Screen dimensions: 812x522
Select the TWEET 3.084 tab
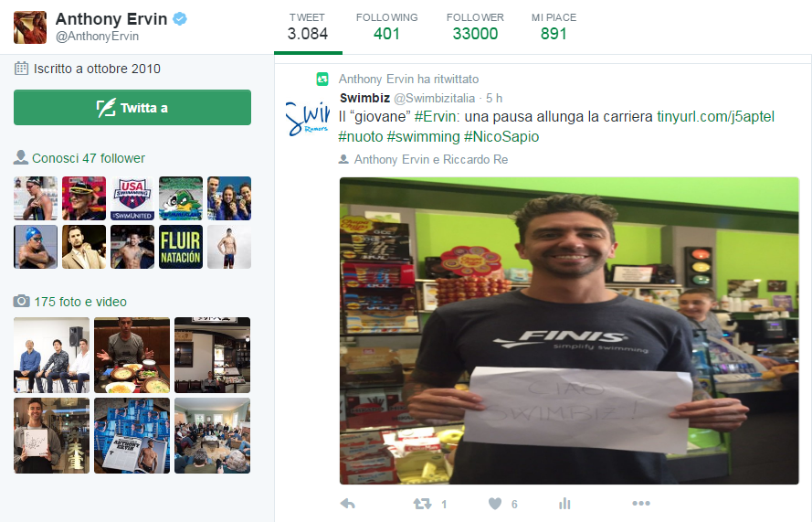point(308,27)
